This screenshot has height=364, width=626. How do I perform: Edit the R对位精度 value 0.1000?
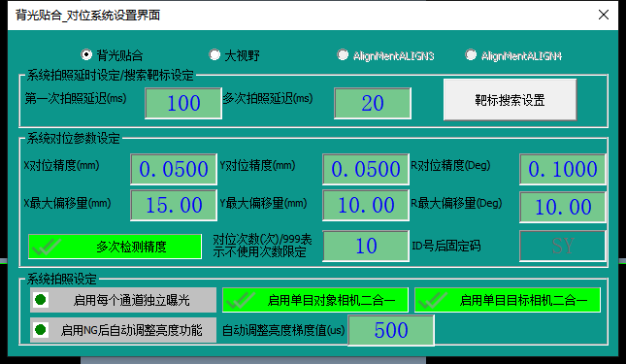click(x=563, y=169)
